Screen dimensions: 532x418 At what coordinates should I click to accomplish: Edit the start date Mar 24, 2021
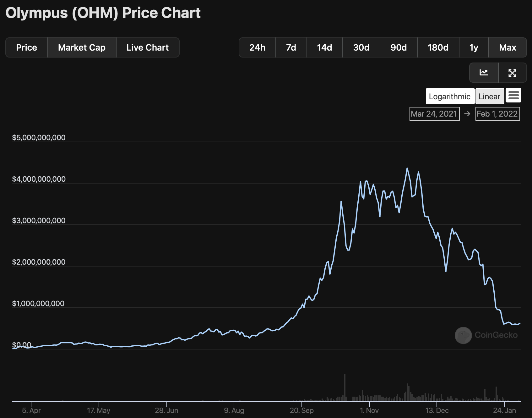pos(434,114)
